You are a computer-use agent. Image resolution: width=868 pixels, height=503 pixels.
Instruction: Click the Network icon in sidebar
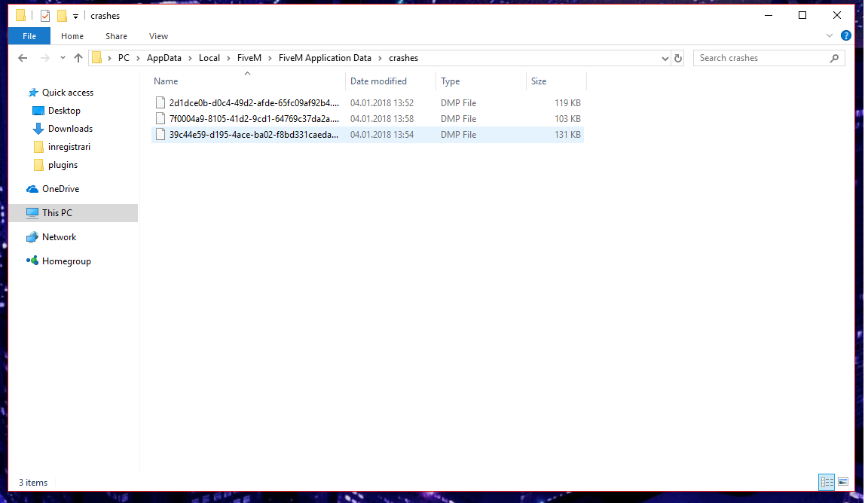(32, 237)
